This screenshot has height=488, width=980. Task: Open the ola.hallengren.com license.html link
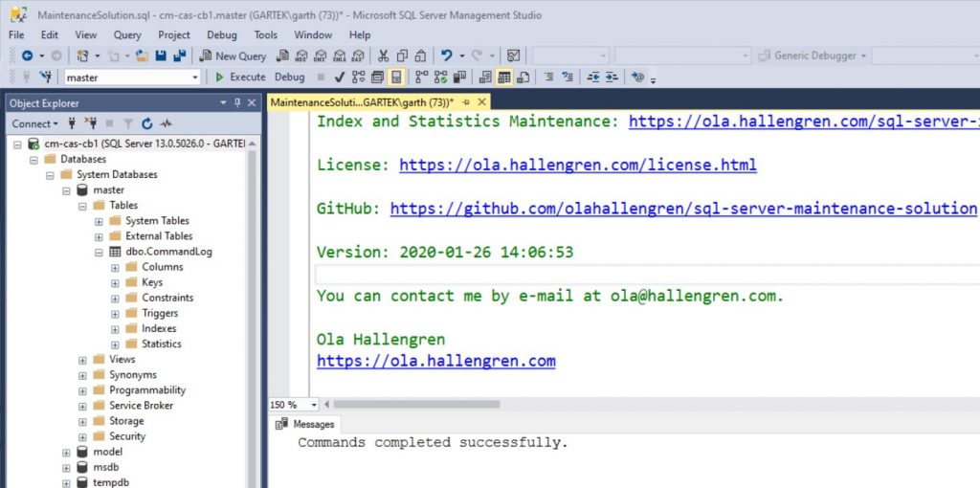(x=577, y=165)
